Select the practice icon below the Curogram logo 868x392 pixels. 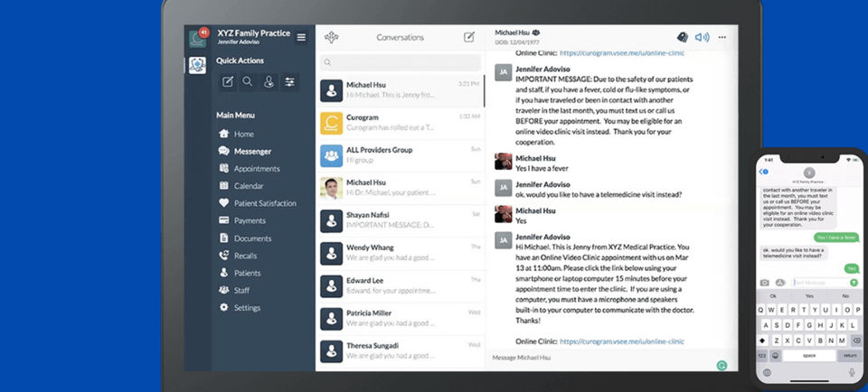pos(197,65)
